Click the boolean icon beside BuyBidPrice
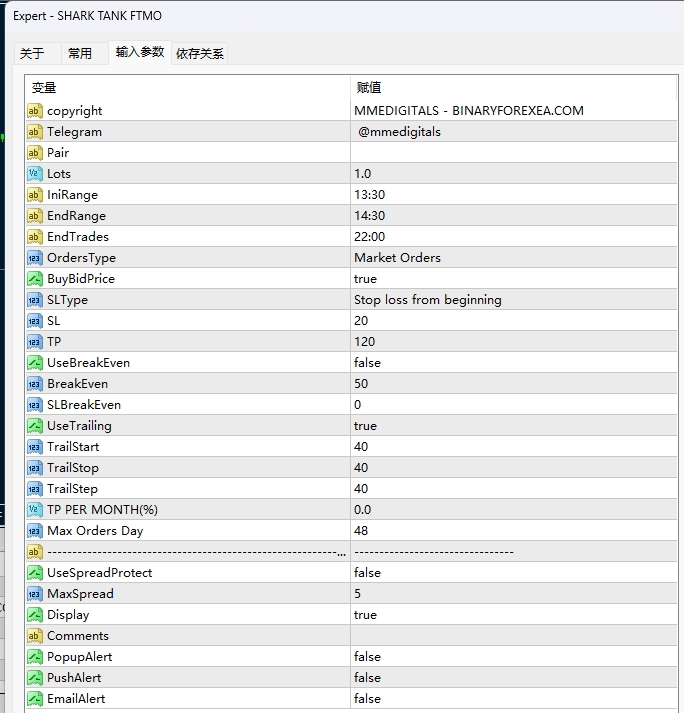The width and height of the screenshot is (684, 713). [x=35, y=279]
